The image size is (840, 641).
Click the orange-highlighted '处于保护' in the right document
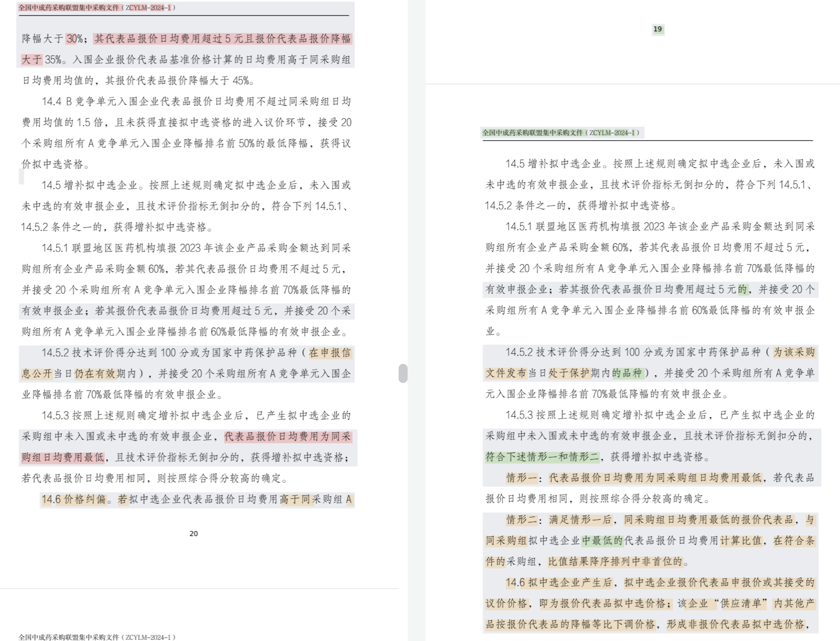point(569,373)
